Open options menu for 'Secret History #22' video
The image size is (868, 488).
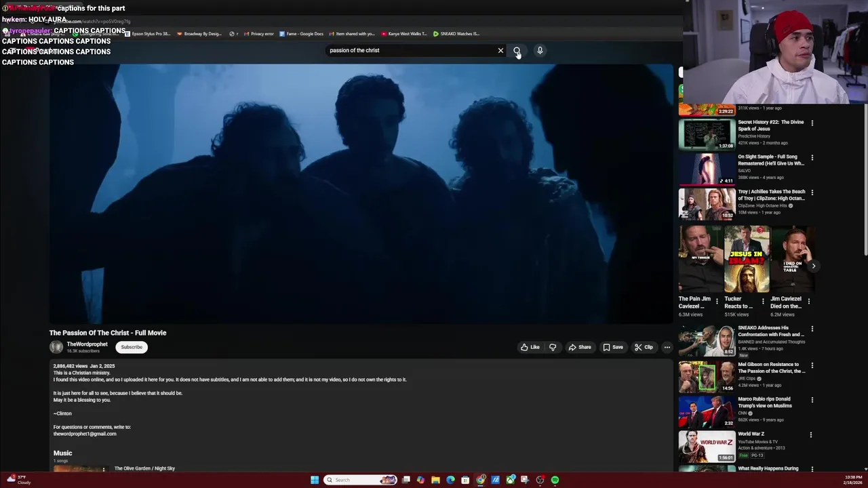pyautogui.click(x=812, y=123)
